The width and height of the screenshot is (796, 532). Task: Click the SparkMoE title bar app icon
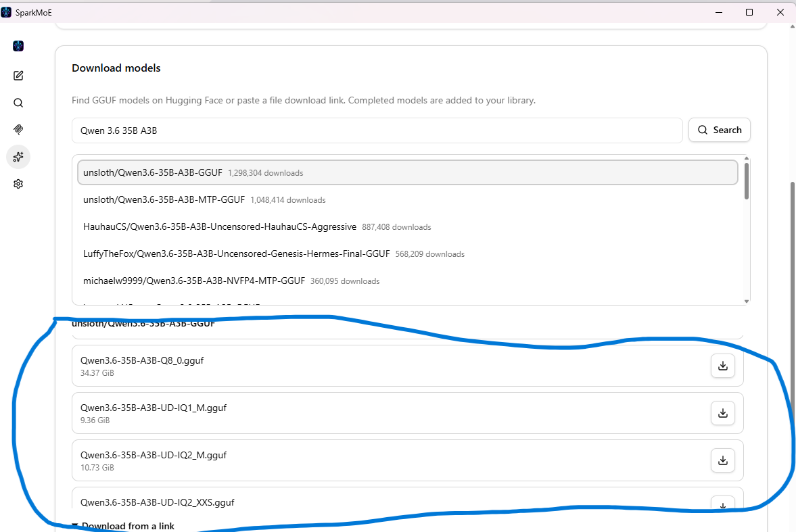tap(6, 12)
